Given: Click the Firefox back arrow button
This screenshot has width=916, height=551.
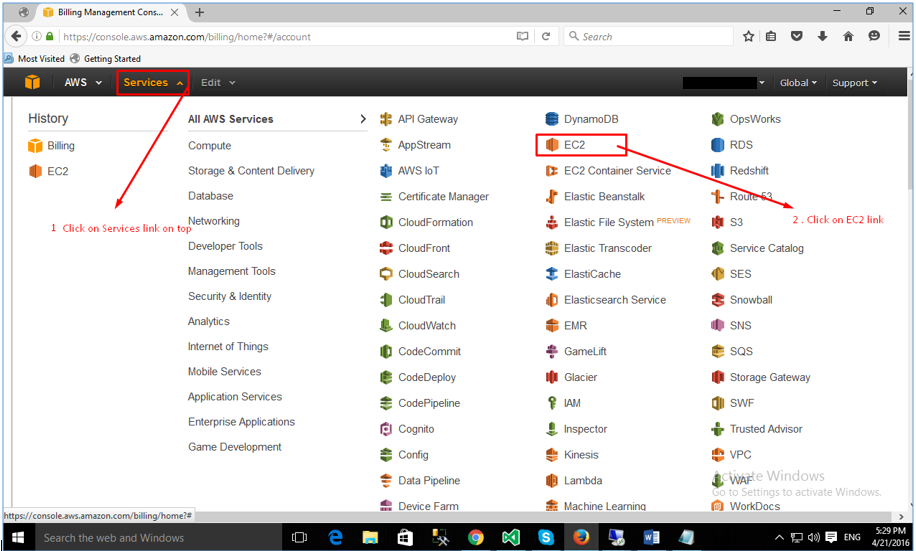Looking at the screenshot, I should [16, 36].
